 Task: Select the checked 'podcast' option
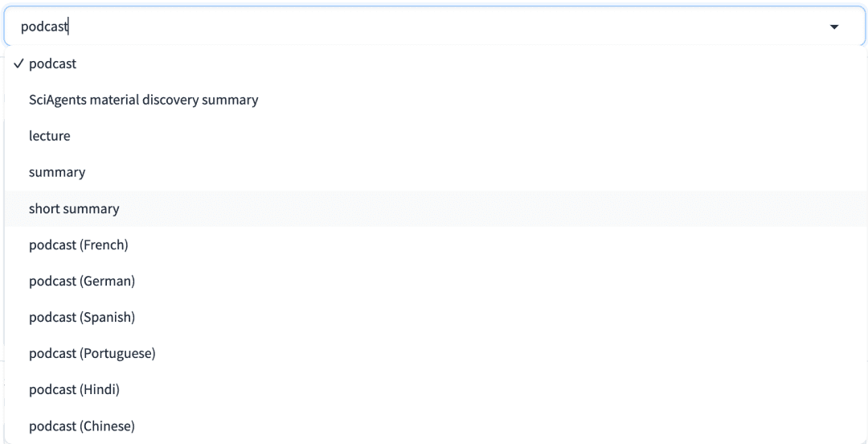tap(436, 64)
